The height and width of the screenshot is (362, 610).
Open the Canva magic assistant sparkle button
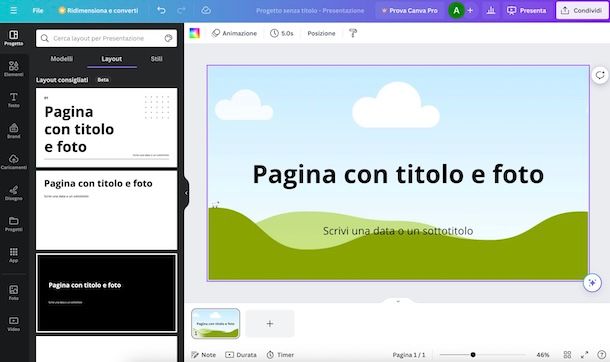click(592, 283)
